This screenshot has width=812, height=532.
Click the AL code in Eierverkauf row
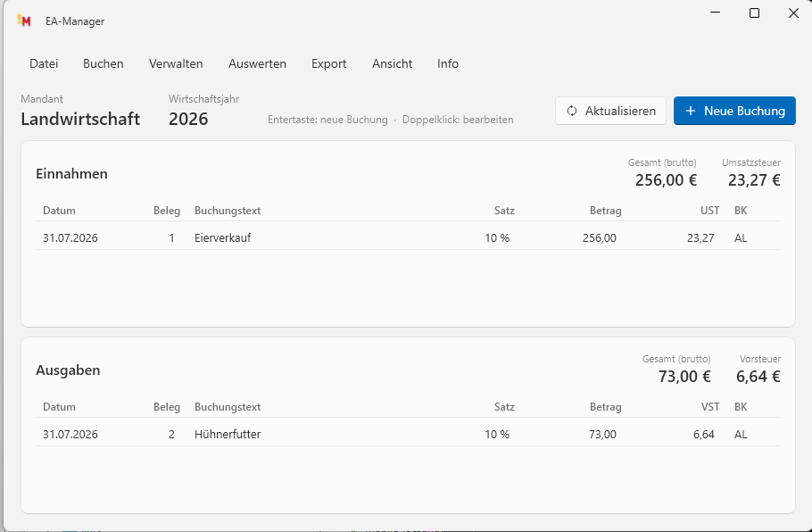tap(741, 238)
